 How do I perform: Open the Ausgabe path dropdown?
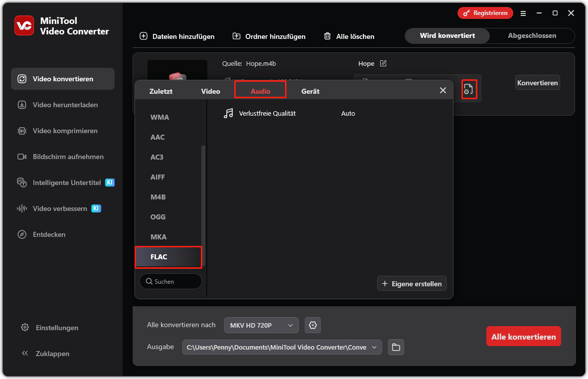(x=282, y=347)
